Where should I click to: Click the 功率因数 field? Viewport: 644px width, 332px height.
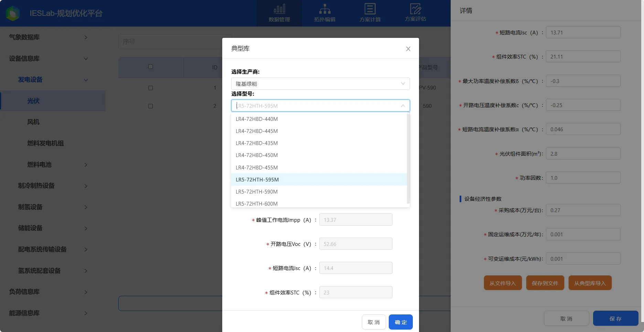click(583, 178)
